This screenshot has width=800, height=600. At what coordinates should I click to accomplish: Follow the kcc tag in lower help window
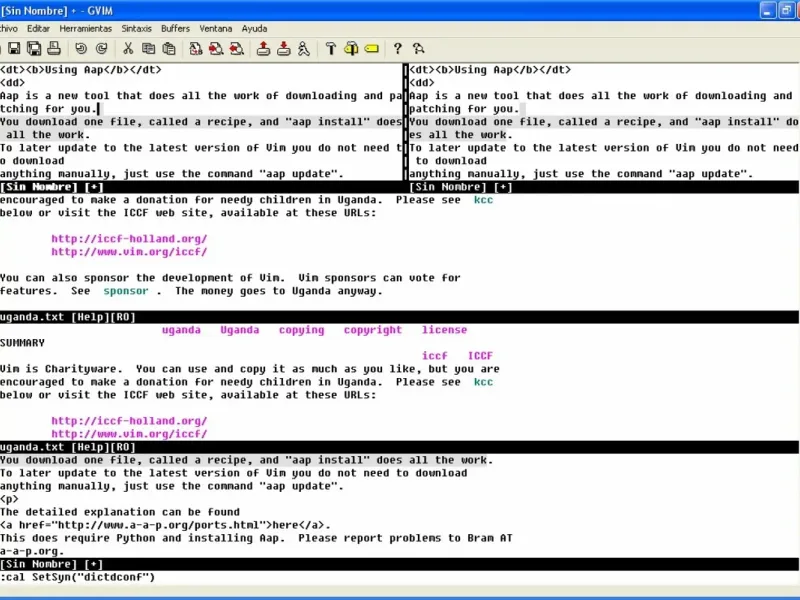click(x=483, y=382)
